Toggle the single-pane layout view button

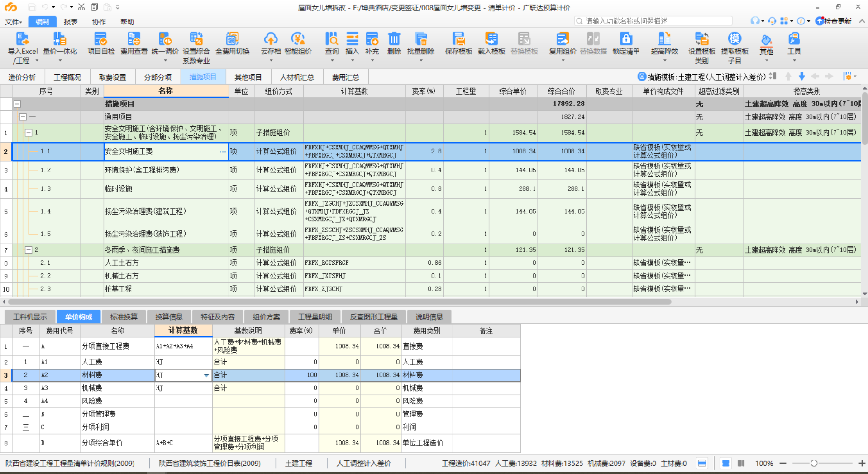(x=702, y=463)
